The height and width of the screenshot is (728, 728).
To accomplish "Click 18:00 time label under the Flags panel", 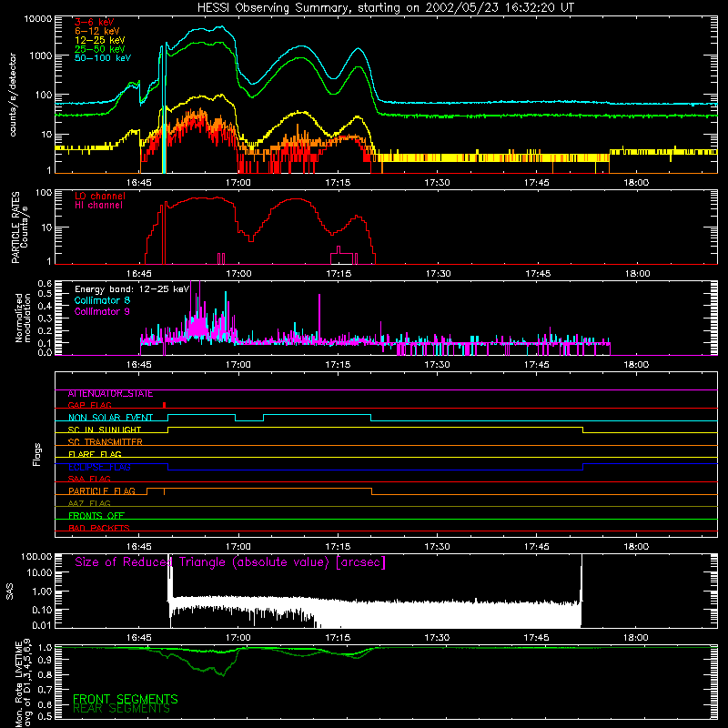I will [635, 547].
